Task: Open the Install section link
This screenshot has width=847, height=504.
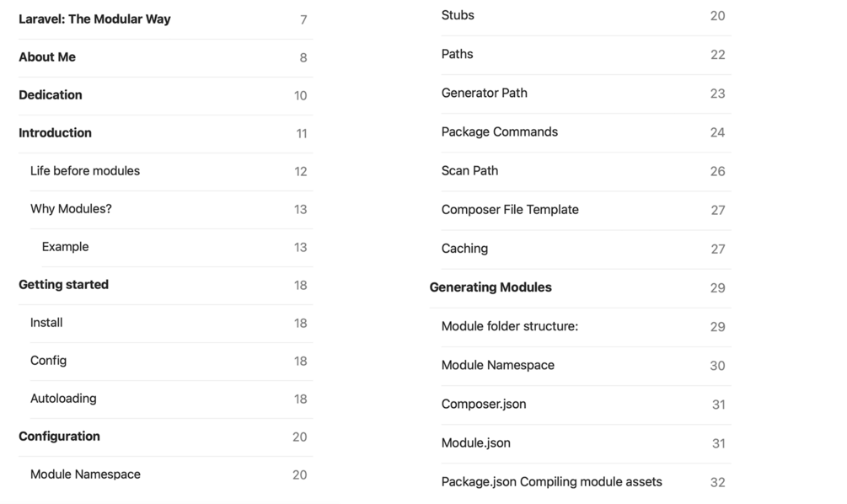Action: 46,323
